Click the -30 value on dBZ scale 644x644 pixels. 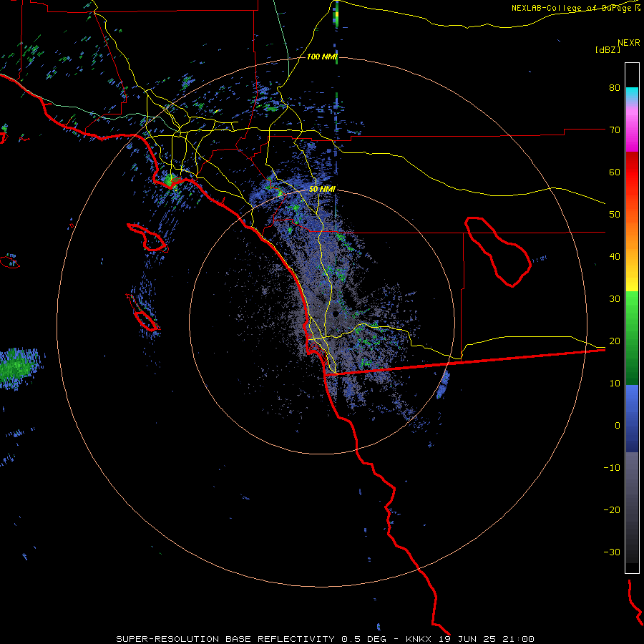(612, 552)
